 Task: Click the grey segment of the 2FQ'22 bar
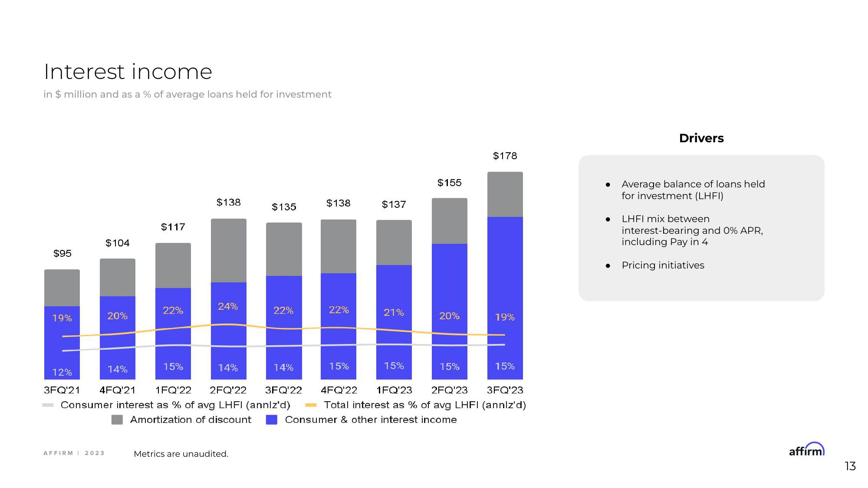click(229, 250)
